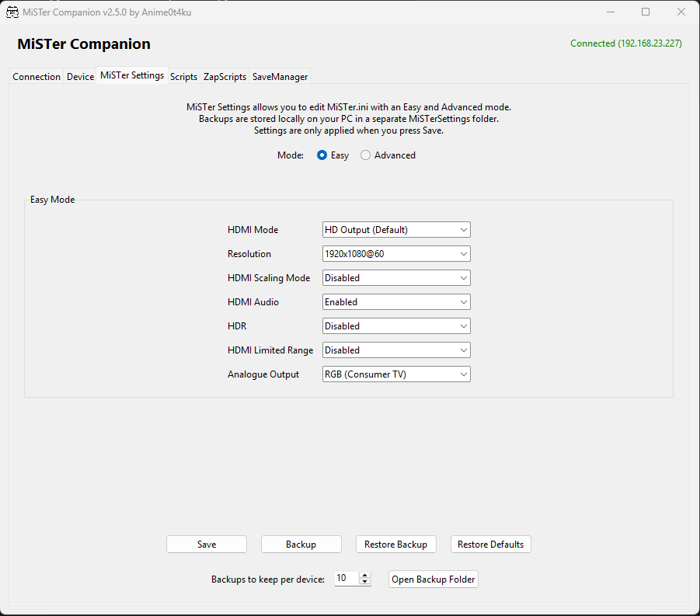Open Backup Folder button
The width and height of the screenshot is (700, 616).
[434, 579]
